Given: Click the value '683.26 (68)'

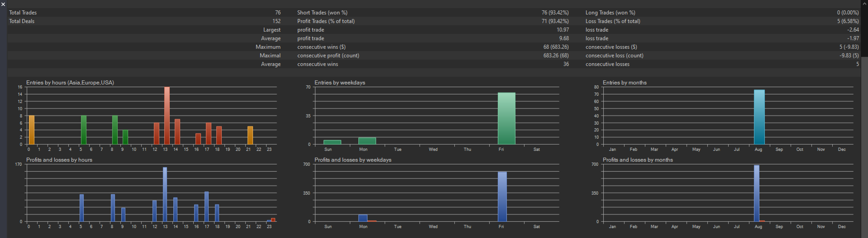Looking at the screenshot, I should click(556, 56).
